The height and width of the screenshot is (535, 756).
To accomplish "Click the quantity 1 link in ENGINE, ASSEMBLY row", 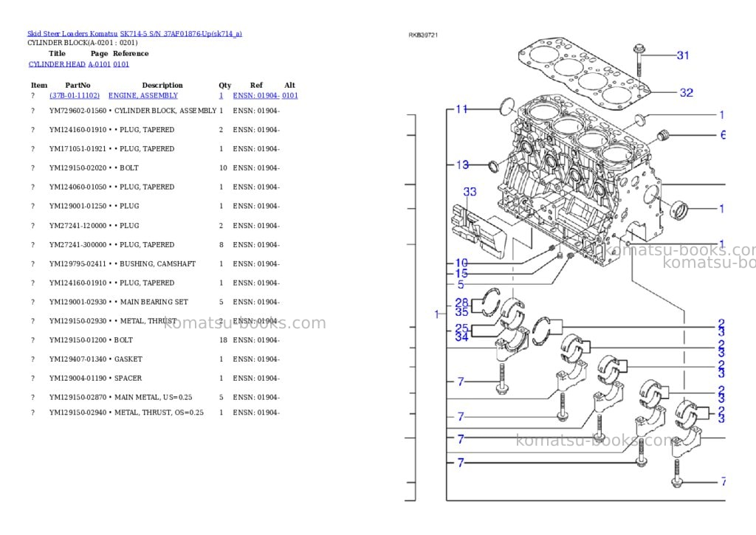I will coord(221,95).
